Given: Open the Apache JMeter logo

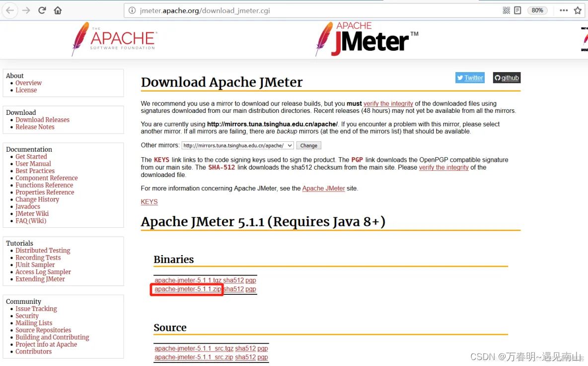Looking at the screenshot, I should (367, 39).
